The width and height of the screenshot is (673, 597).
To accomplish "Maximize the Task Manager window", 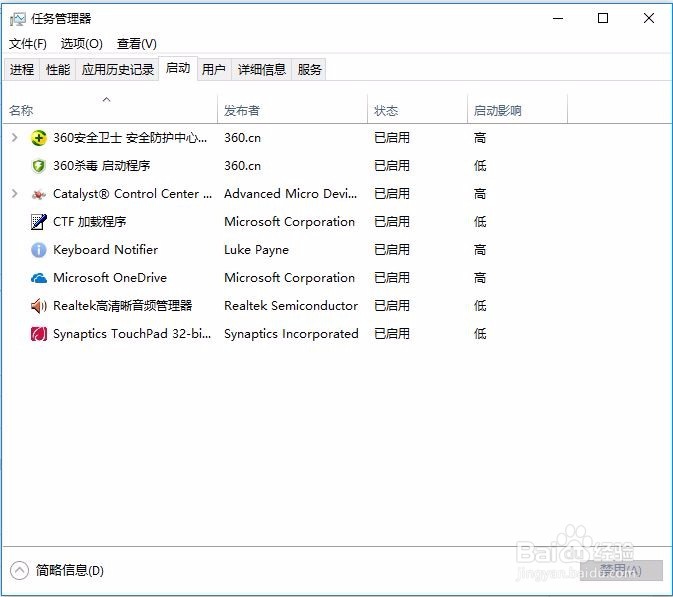I will pos(603,18).
